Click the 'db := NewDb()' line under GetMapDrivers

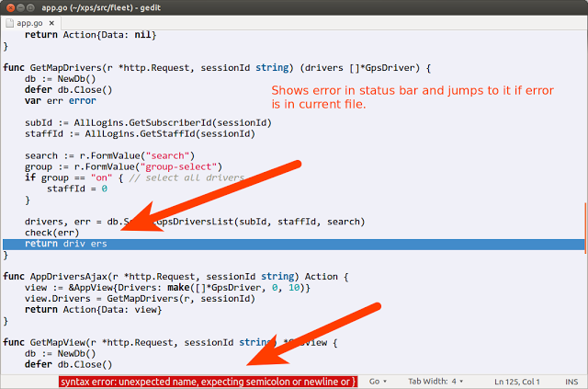[61, 79]
